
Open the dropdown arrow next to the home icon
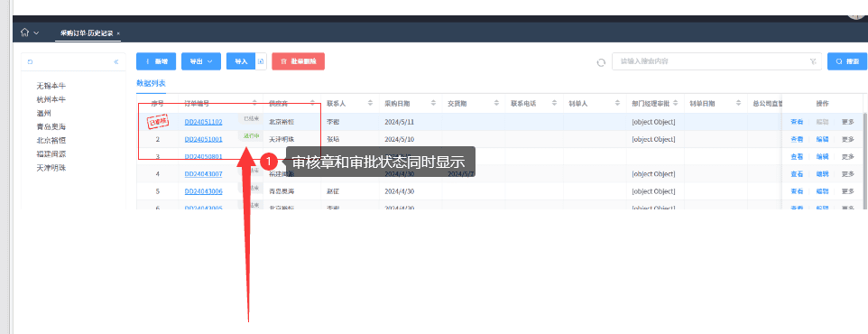click(36, 33)
